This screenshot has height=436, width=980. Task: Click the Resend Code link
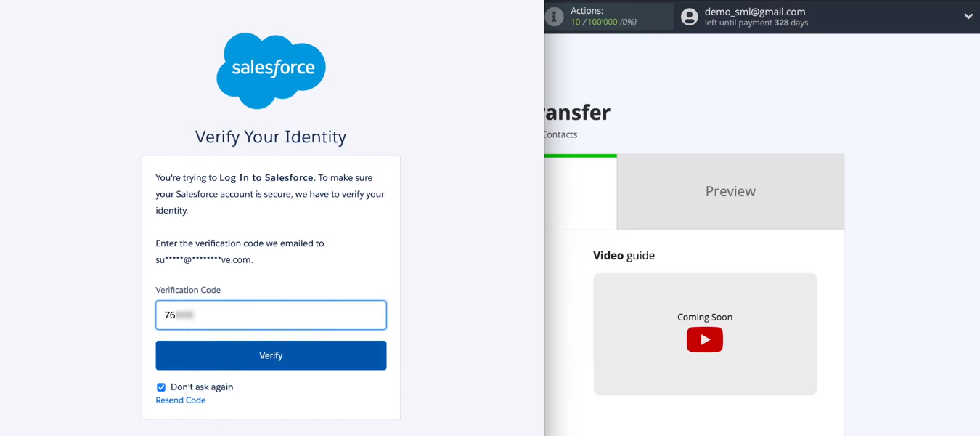[x=181, y=400]
